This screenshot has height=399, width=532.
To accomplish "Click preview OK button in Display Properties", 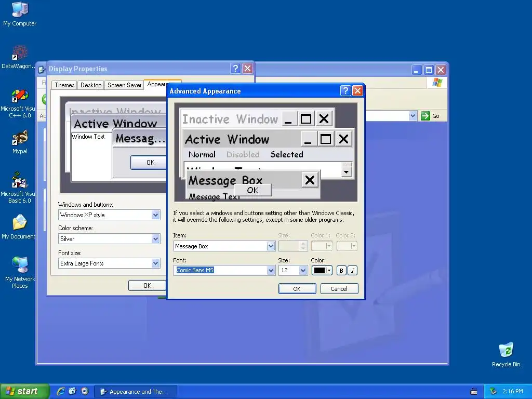I will coord(150,163).
